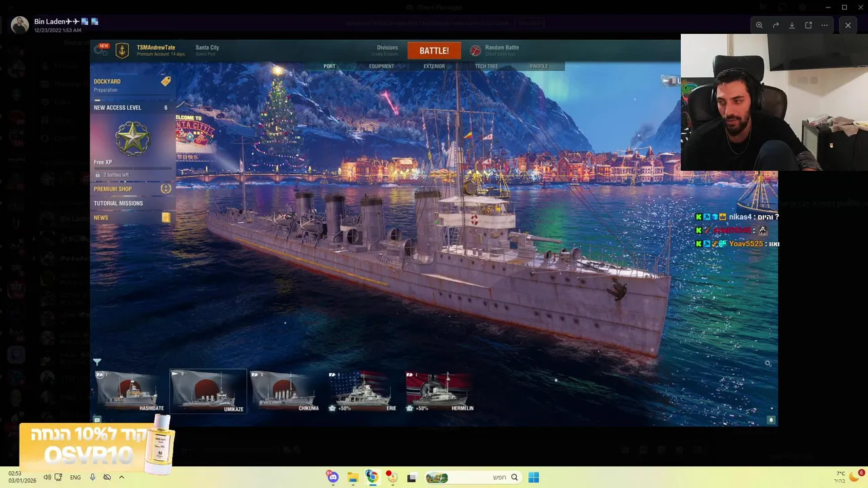Click the streamer webcam overlay
The image size is (868, 488).
[774, 102]
